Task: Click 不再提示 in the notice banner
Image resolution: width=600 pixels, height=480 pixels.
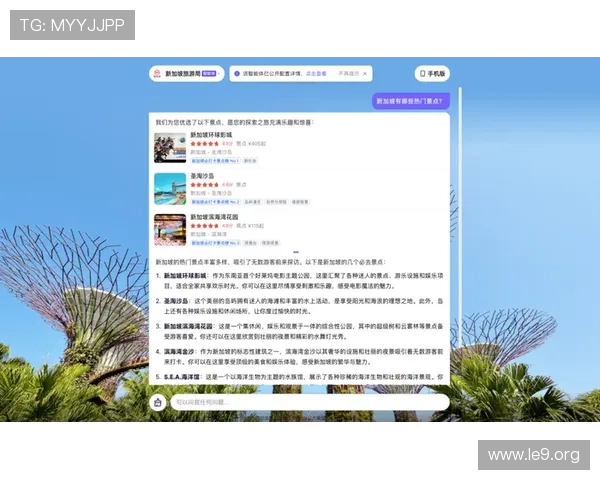Action: click(349, 73)
